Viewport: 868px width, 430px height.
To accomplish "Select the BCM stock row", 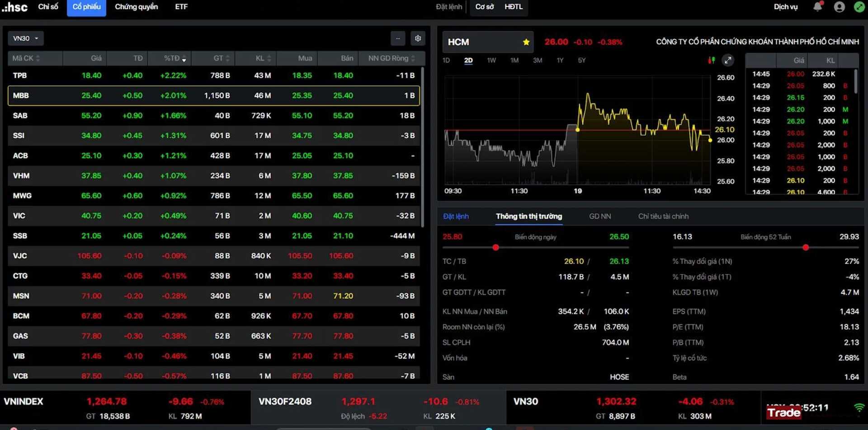I will pos(214,316).
